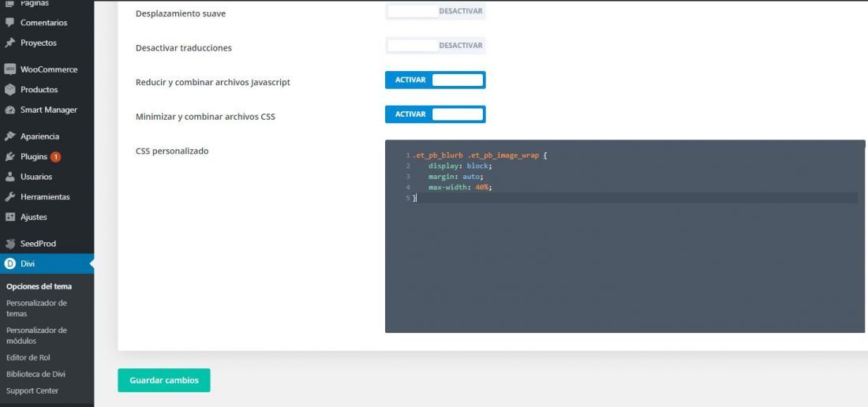Open Comentarios menu
Screen dimensions: 868x407
point(43,23)
